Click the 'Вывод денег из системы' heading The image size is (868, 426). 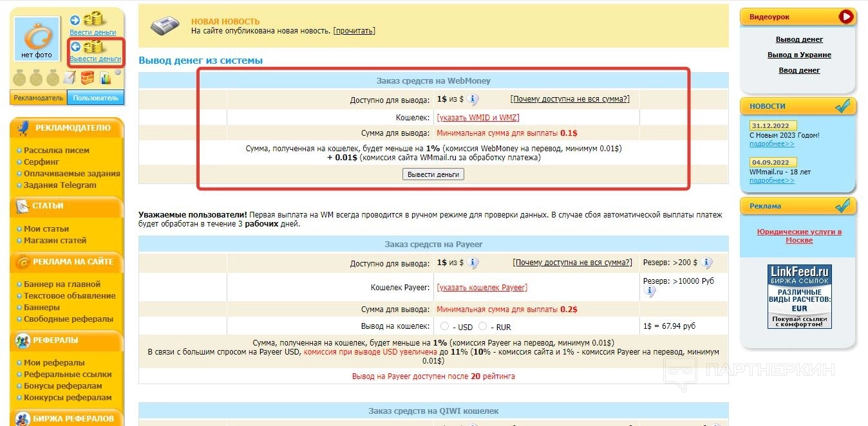pyautogui.click(x=201, y=60)
